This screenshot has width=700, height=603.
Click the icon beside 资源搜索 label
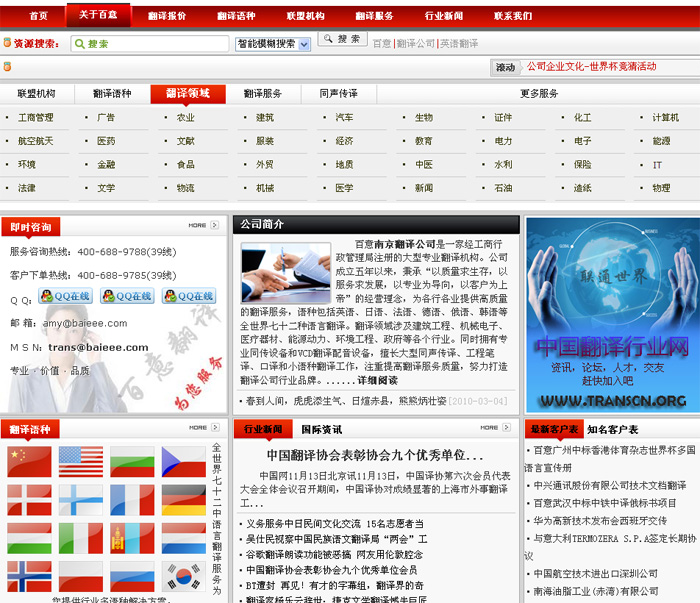coord(7,43)
